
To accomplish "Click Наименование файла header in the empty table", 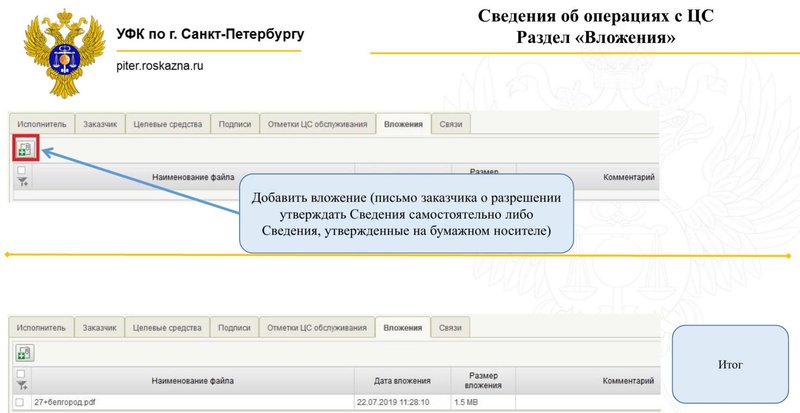I will coord(193,177).
